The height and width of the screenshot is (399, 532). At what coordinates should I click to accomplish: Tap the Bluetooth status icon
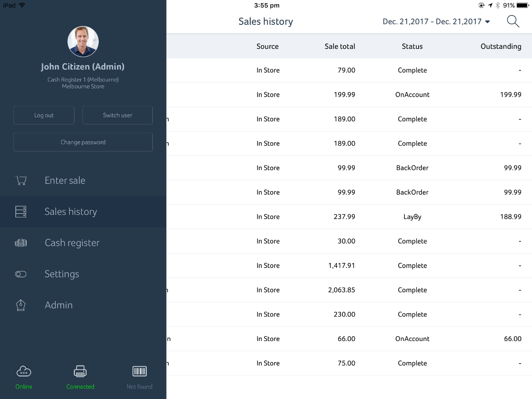497,5
